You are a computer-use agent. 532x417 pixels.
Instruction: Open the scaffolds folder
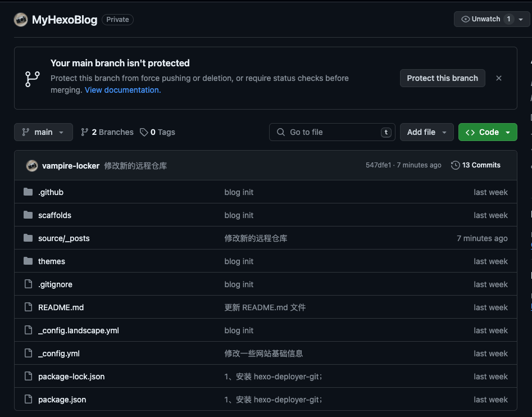(54, 215)
